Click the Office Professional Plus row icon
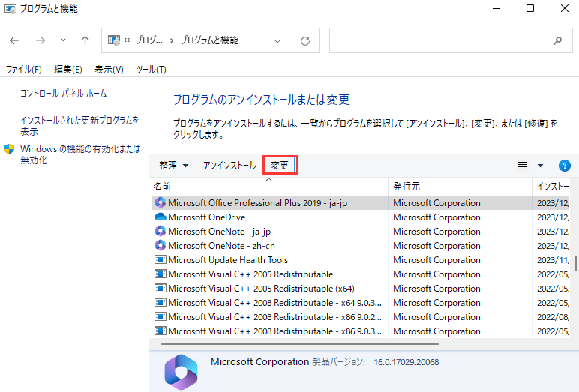 click(x=160, y=202)
